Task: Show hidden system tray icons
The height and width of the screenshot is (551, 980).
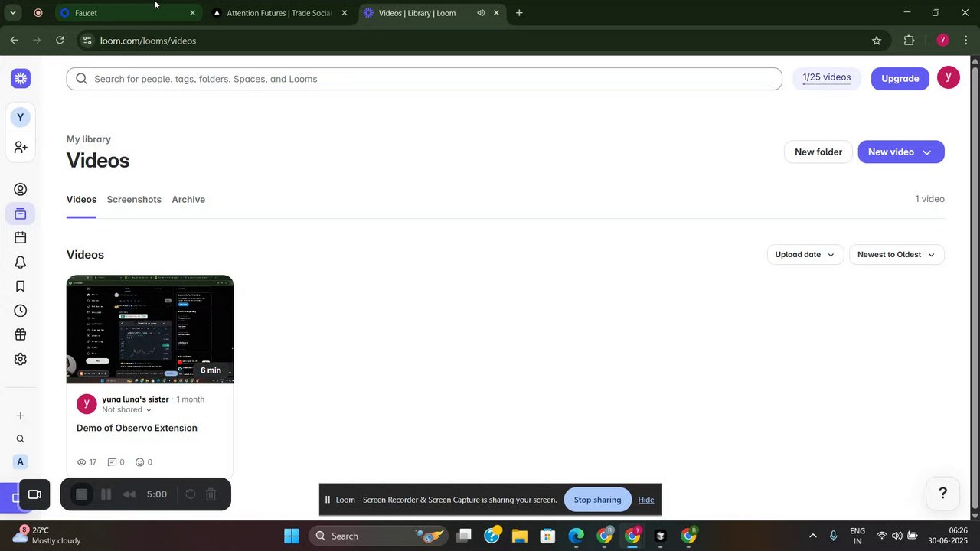Action: coord(813,536)
